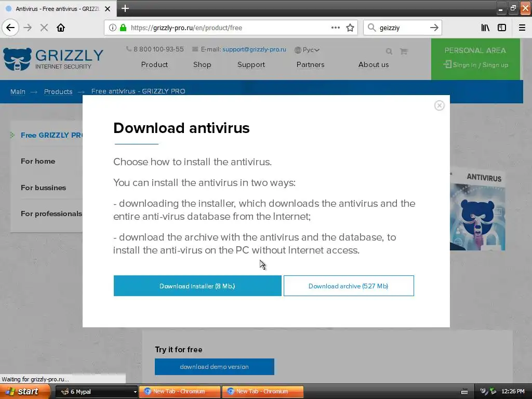Open the shopping cart icon
This screenshot has width=532, height=399.
click(x=404, y=51)
